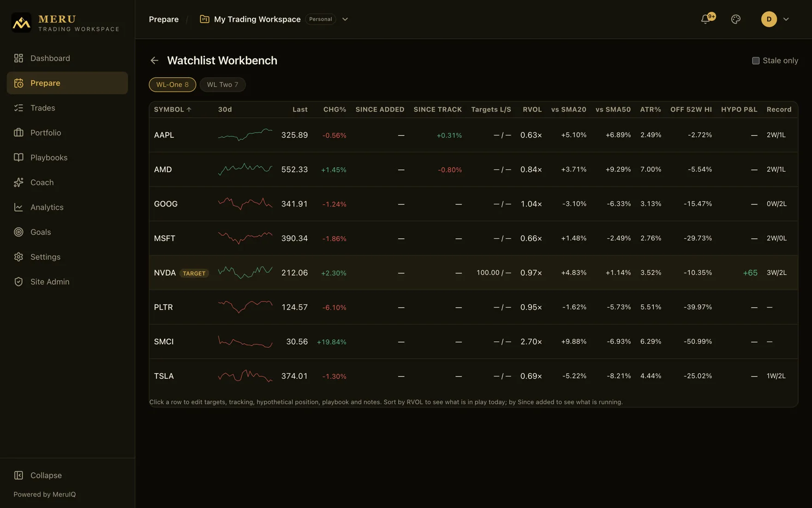Click the TARGET badge on NVDA row
This screenshot has height=508, width=812.
pyautogui.click(x=194, y=273)
